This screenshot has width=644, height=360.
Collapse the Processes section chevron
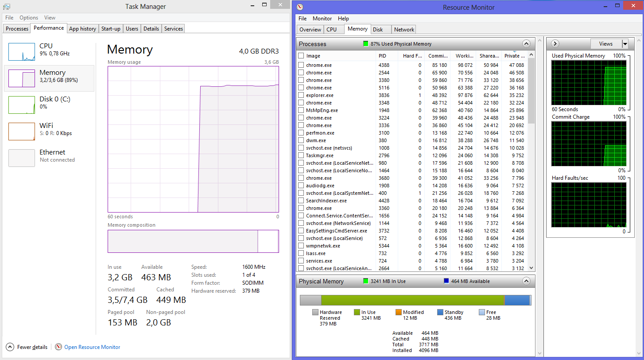526,44
